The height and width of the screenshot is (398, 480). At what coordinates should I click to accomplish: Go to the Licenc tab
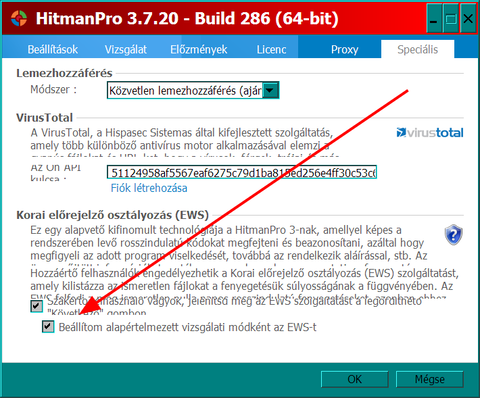(x=271, y=49)
